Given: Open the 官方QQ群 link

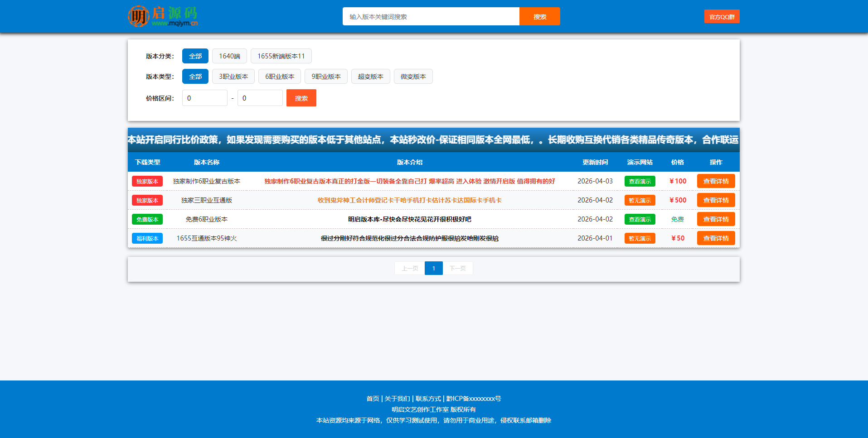Looking at the screenshot, I should coord(722,16).
